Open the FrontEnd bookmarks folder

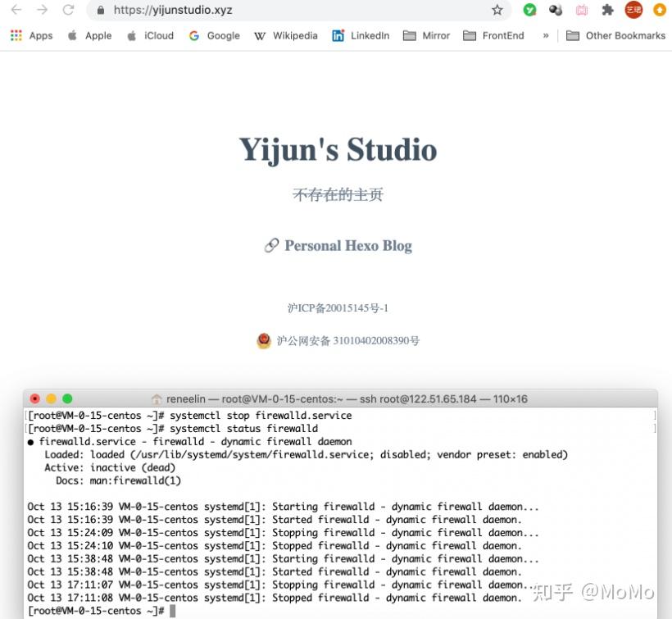(493, 36)
